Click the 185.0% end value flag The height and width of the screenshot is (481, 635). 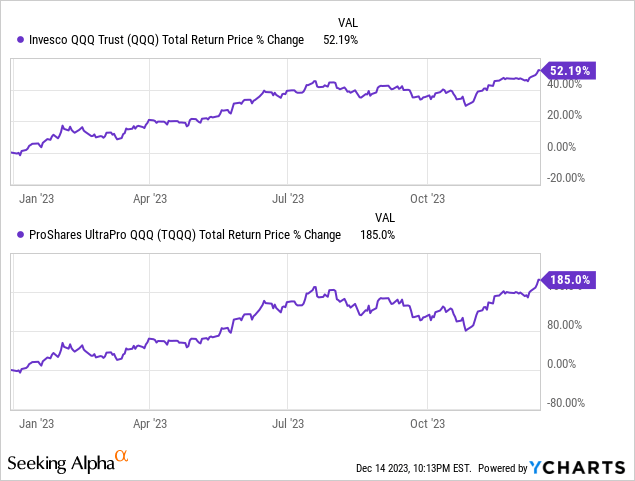[x=571, y=281]
